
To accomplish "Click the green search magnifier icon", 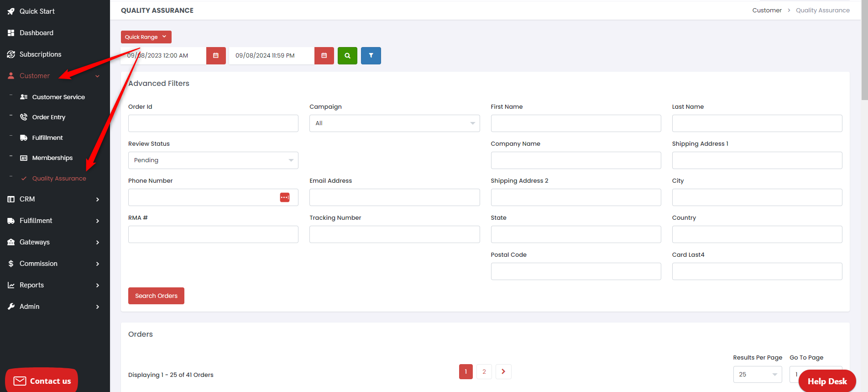I will point(347,56).
